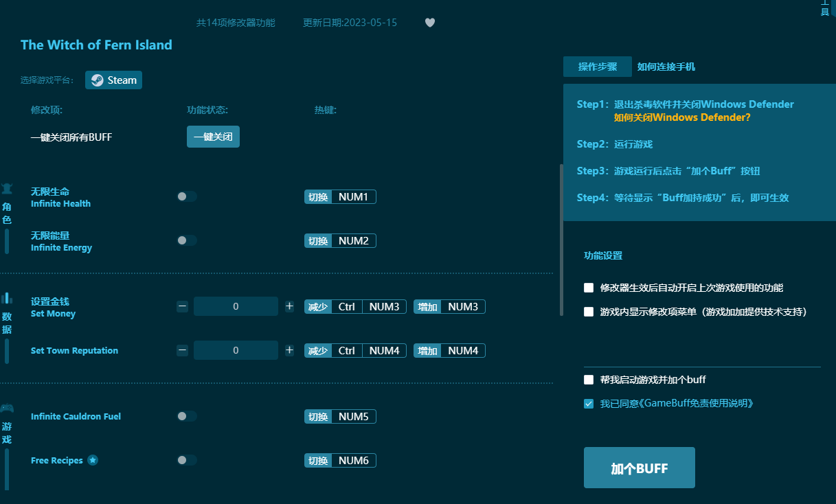Click the 一键关闭 button
This screenshot has height=504, width=836.
213,137
